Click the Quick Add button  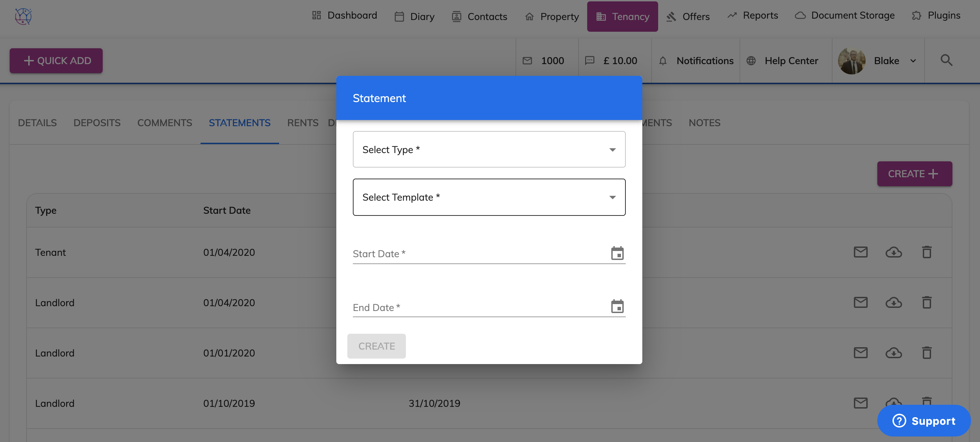pos(56,61)
